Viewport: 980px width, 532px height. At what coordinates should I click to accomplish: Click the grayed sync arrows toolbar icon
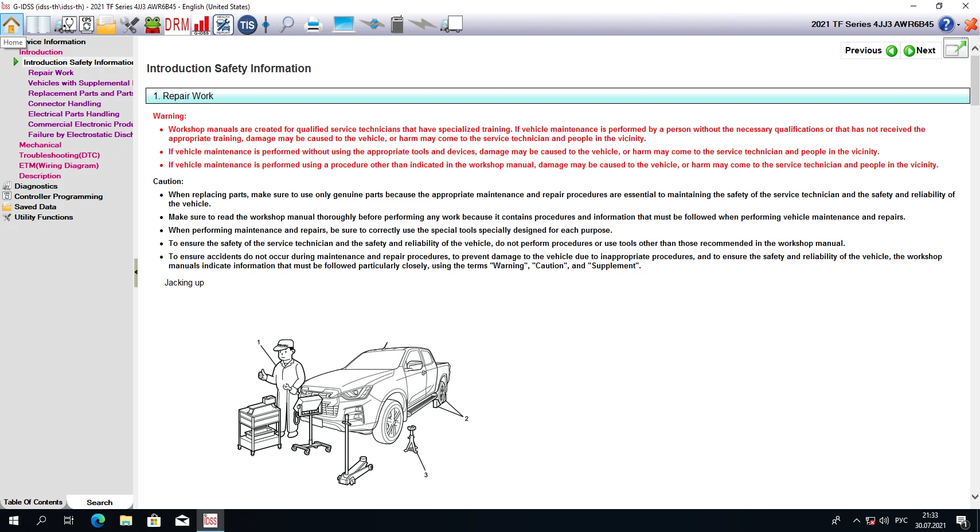(x=372, y=25)
